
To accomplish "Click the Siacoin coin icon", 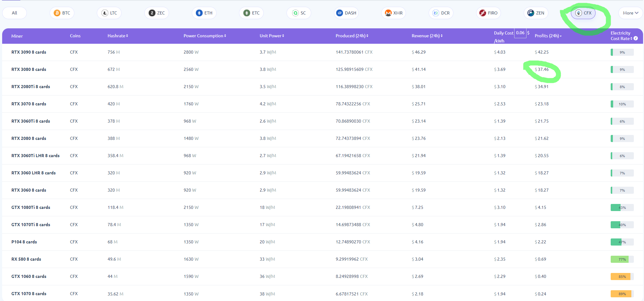I will coord(295,13).
